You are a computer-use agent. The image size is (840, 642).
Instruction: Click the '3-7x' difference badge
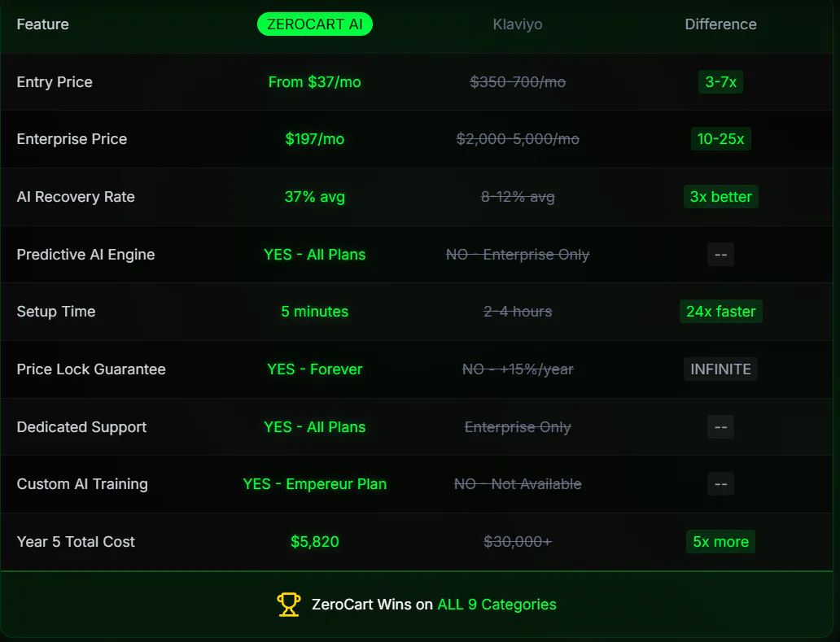pyautogui.click(x=720, y=82)
